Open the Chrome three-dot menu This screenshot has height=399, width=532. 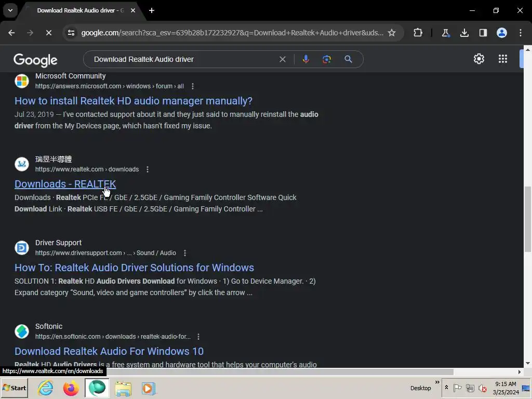(521, 33)
